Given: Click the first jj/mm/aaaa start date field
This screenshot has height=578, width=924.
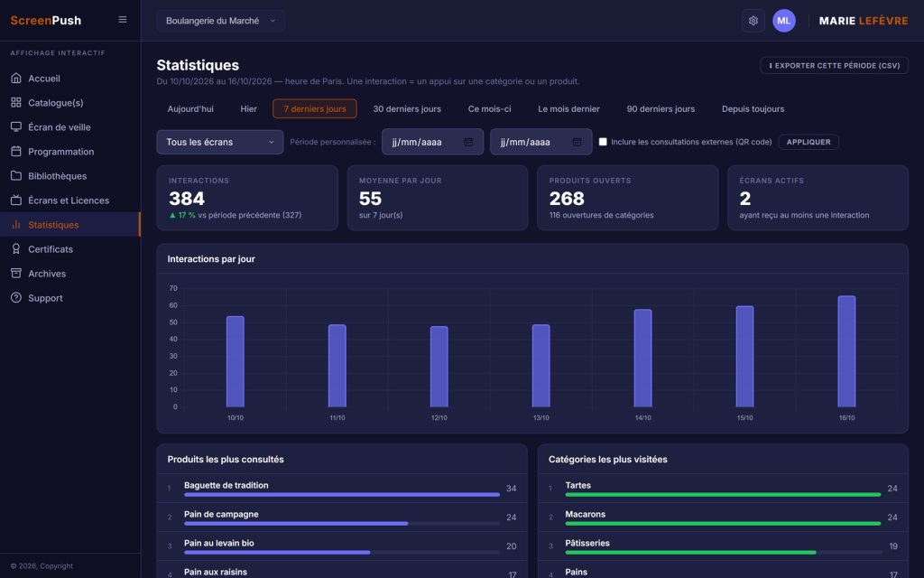Looking at the screenshot, I should (x=432, y=142).
